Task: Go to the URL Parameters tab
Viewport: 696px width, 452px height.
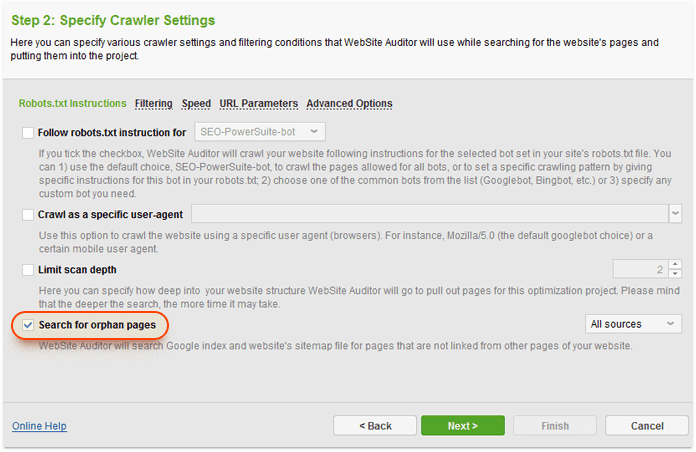Action: click(x=258, y=104)
